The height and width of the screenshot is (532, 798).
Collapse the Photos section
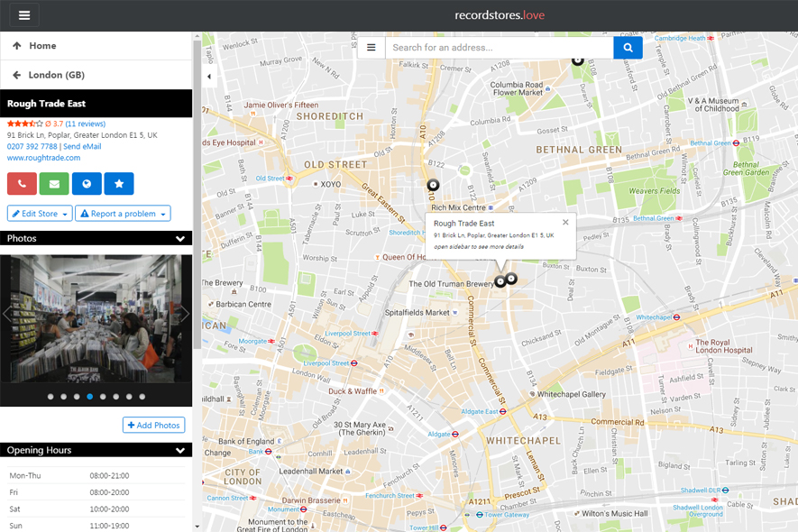click(180, 238)
